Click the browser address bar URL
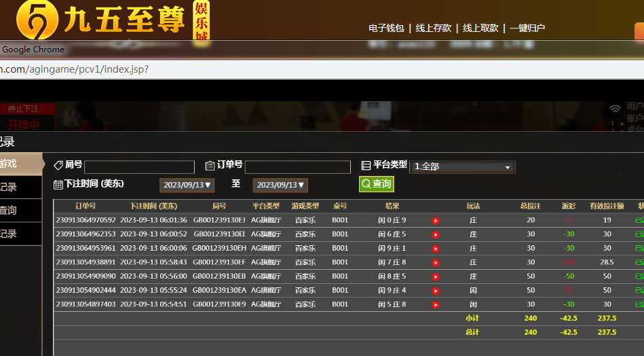Viewport: 644px width, 356px height. (x=75, y=69)
